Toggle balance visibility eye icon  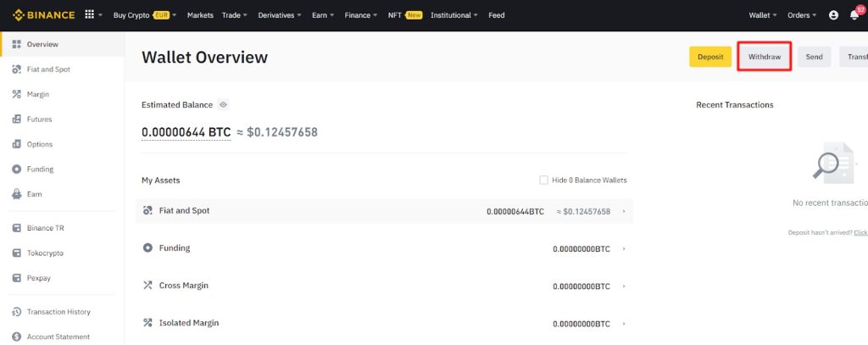(223, 104)
